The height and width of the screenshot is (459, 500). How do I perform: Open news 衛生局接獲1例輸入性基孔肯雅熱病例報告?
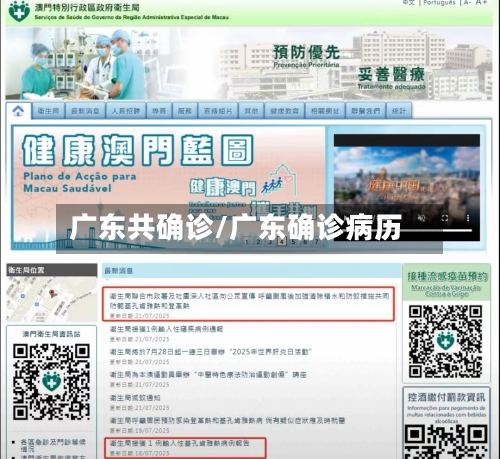[x=180, y=443]
